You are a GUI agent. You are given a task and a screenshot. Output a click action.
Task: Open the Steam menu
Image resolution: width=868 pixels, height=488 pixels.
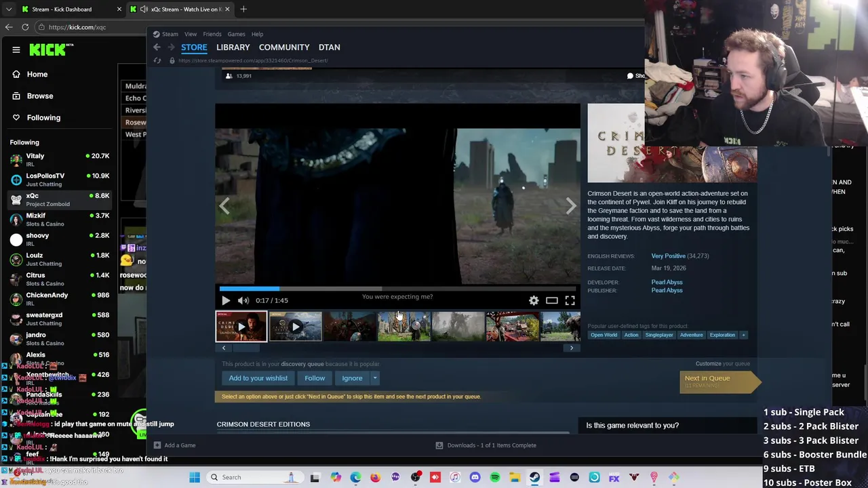pyautogui.click(x=165, y=34)
